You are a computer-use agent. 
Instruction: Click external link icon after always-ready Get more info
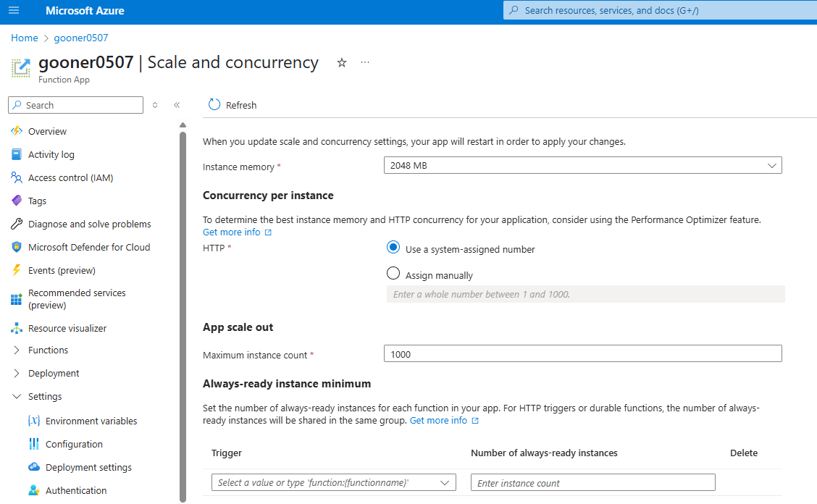click(x=475, y=421)
